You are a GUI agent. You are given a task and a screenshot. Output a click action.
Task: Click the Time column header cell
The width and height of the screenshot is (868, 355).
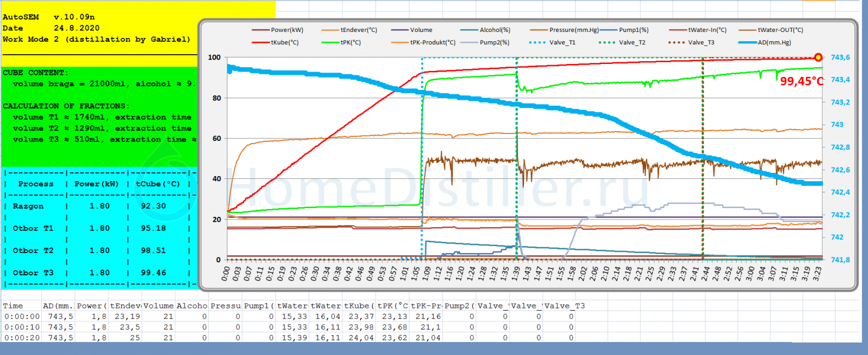coord(13,306)
